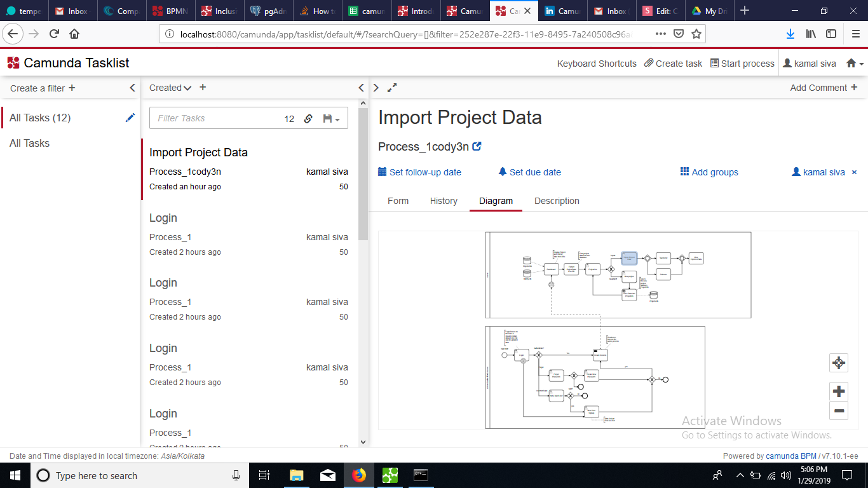Go to browser home page icon
This screenshot has height=488, width=868.
pyautogui.click(x=74, y=34)
